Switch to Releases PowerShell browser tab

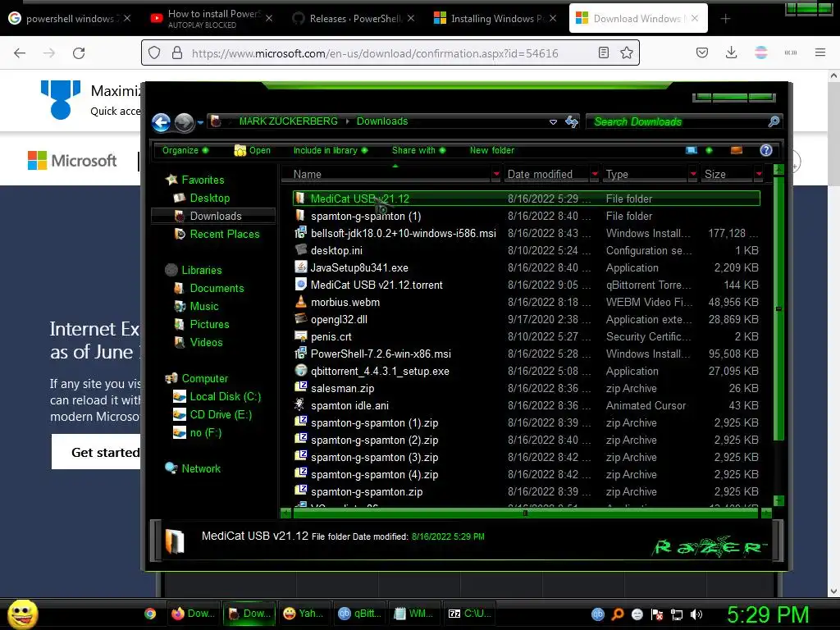tap(354, 19)
